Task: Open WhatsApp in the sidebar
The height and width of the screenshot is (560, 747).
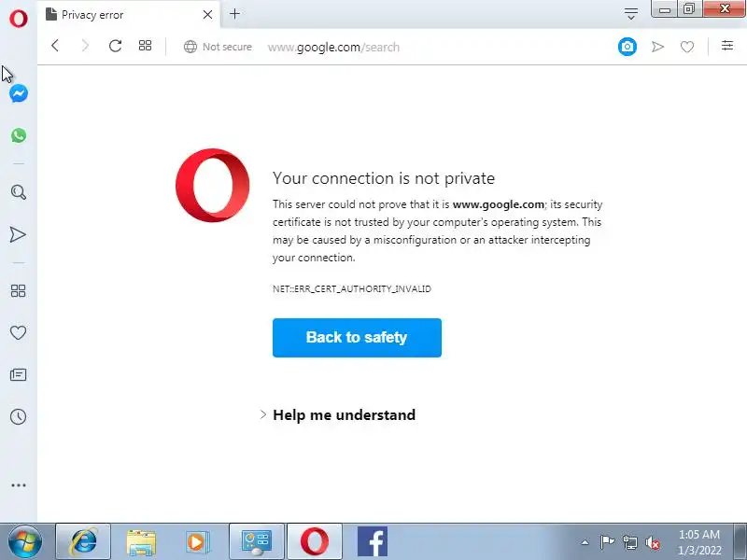Action: pyautogui.click(x=19, y=135)
